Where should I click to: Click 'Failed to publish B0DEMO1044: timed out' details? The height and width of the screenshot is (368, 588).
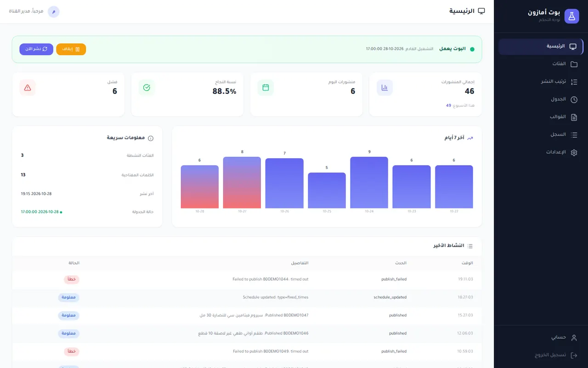pyautogui.click(x=271, y=279)
